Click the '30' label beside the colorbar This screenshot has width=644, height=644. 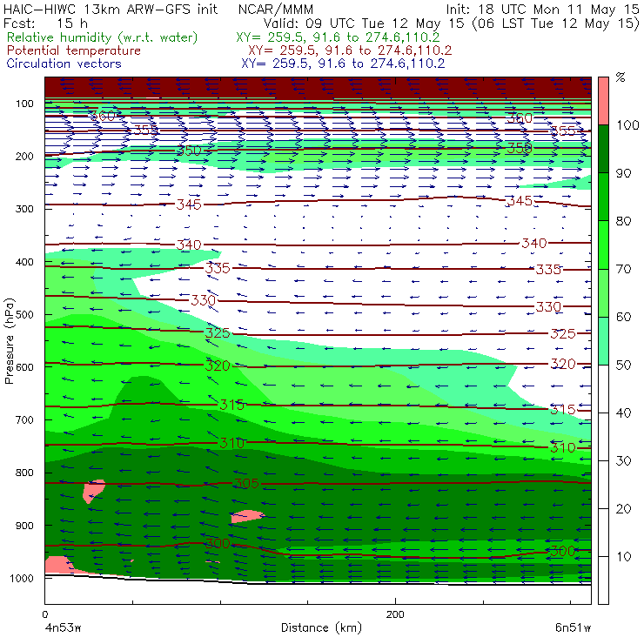(x=623, y=461)
